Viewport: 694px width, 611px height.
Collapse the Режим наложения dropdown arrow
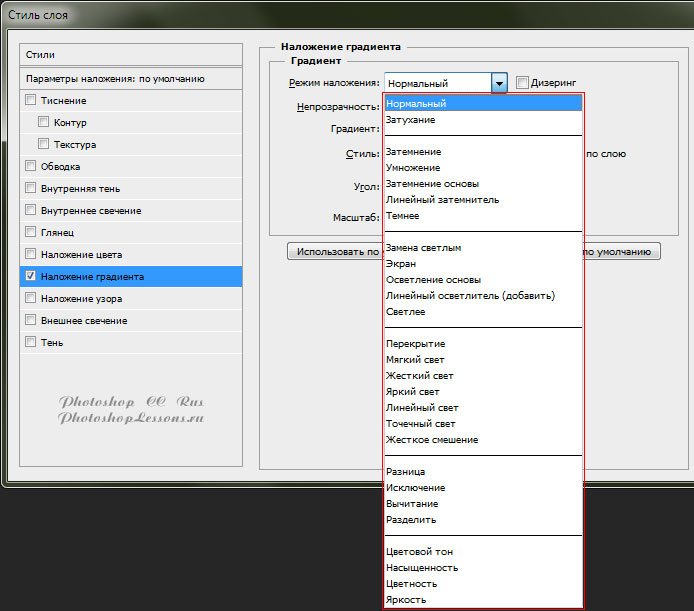pos(500,84)
